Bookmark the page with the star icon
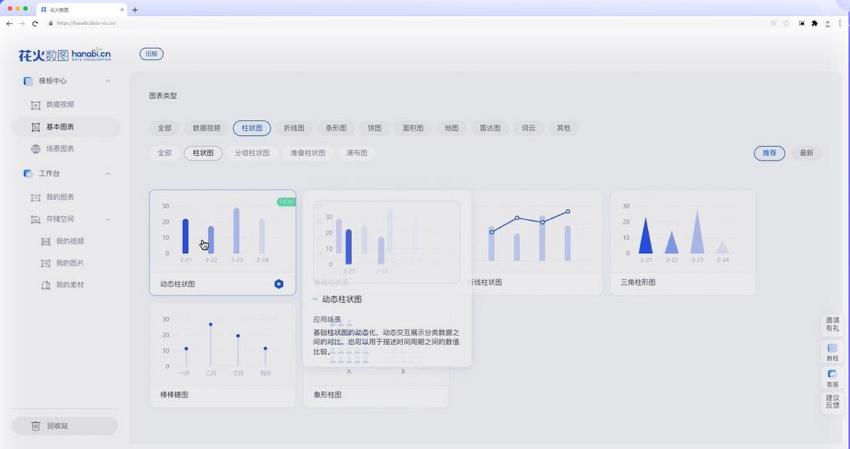Image resolution: width=850 pixels, height=449 pixels. pos(786,23)
